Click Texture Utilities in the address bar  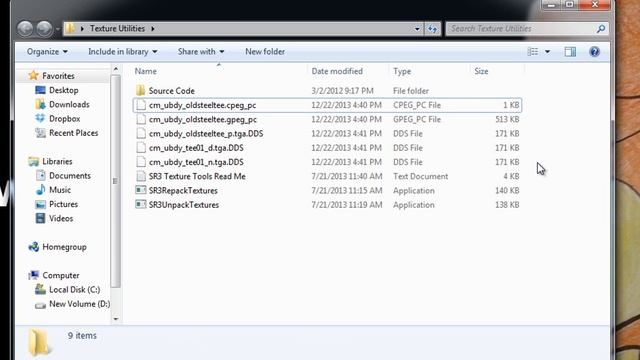[118, 29]
